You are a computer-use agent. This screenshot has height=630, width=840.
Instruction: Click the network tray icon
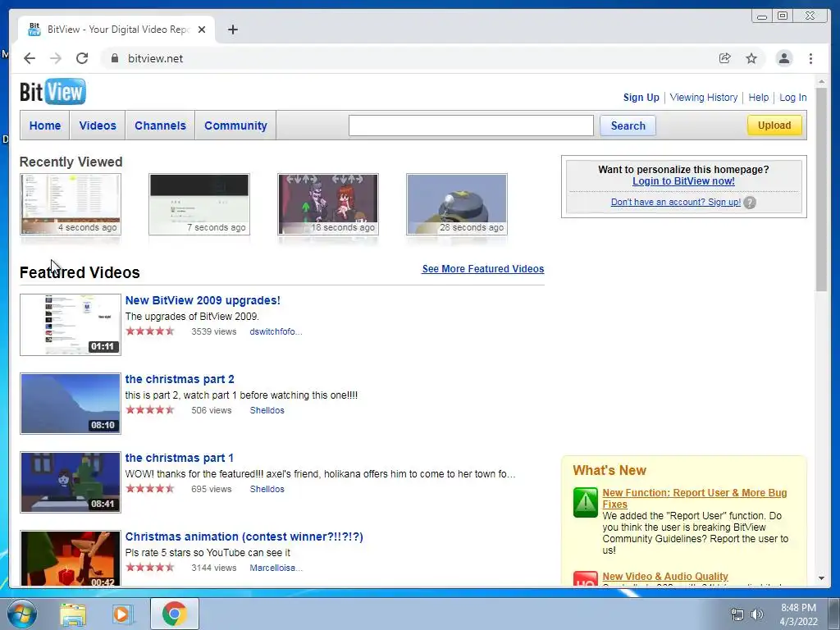(737, 614)
